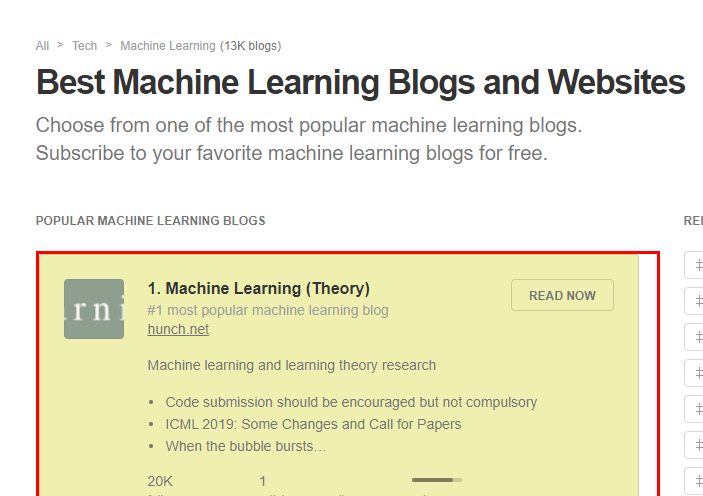Click the popularity progress bar

437,480
